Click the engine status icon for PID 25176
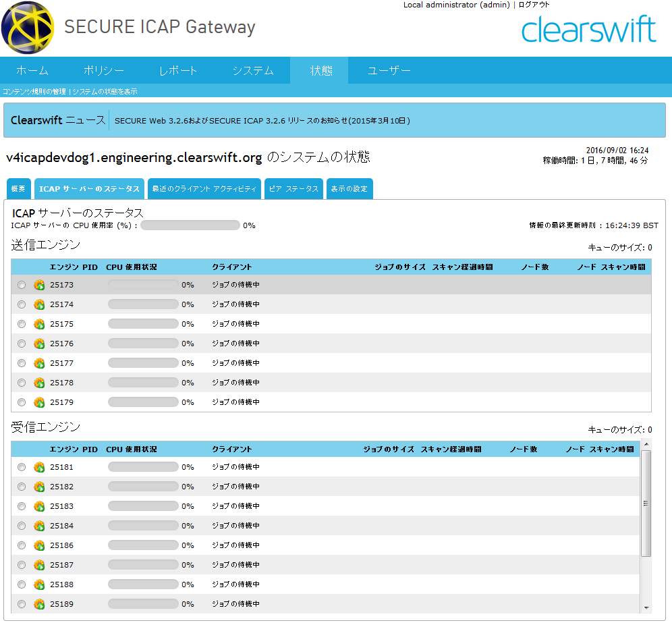This screenshot has height=627, width=672. pos(39,344)
